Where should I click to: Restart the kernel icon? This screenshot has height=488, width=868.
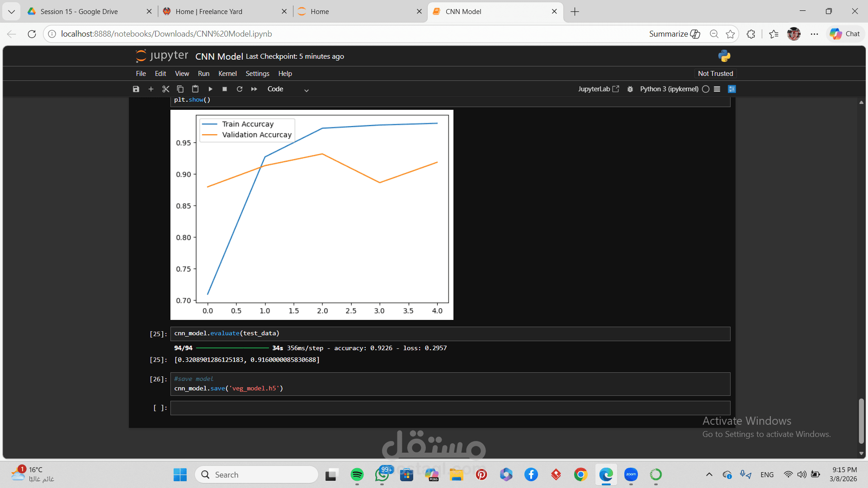coord(240,89)
